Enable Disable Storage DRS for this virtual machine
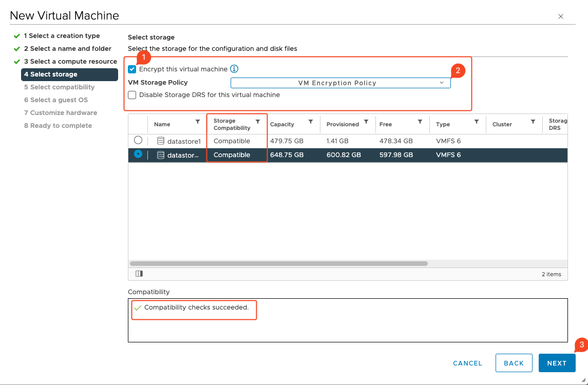 [x=132, y=95]
